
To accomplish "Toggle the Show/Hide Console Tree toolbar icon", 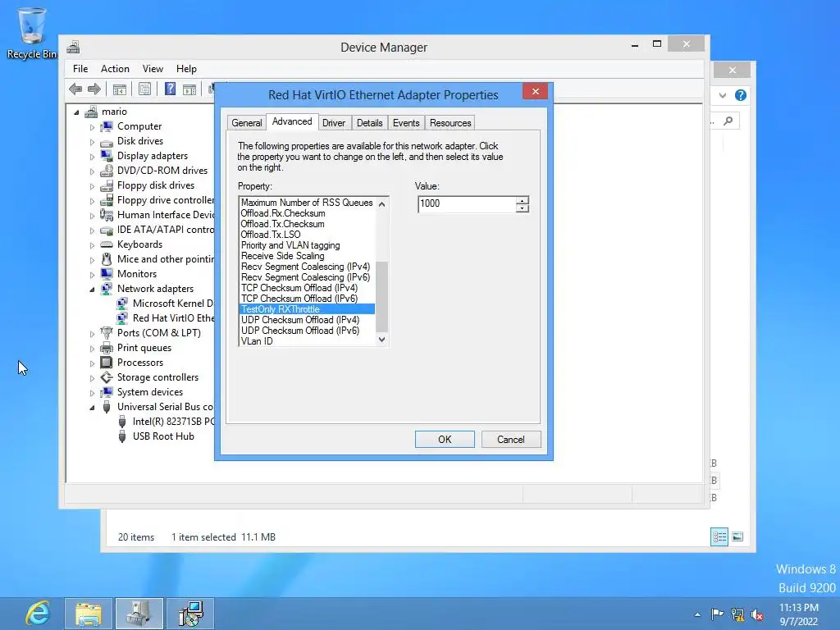I will tap(120, 89).
